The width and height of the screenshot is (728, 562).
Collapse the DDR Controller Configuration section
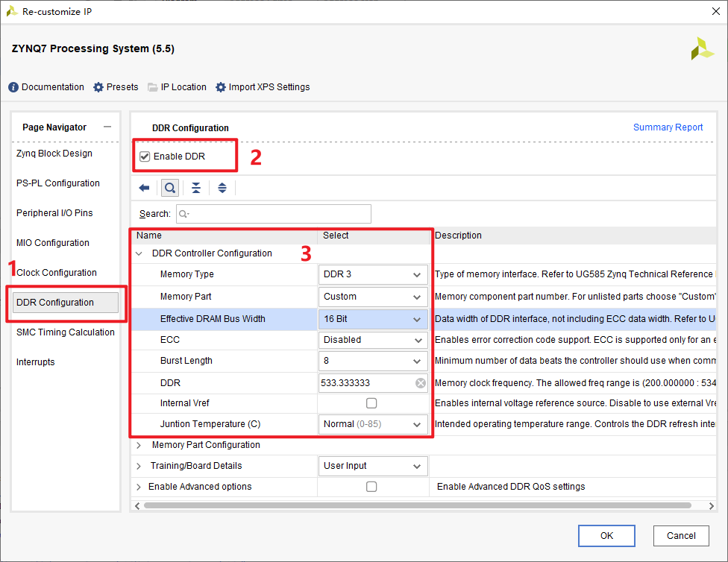(x=139, y=253)
